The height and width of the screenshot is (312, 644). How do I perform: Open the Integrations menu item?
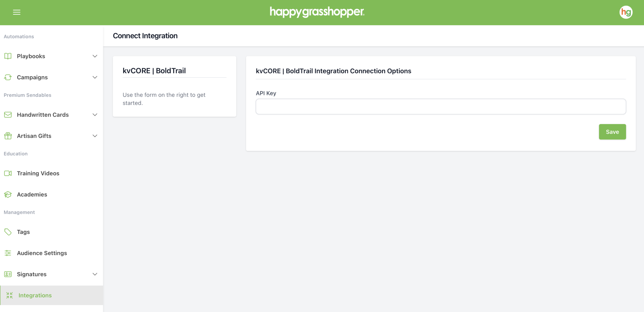35,295
